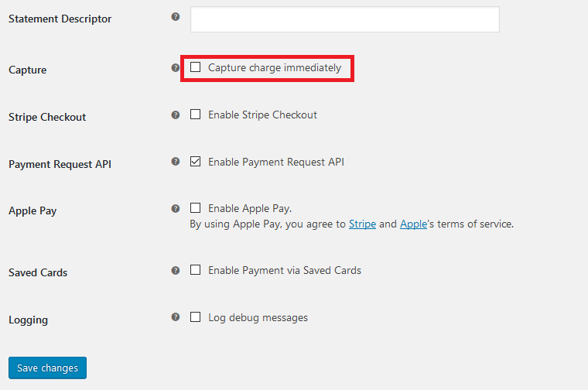The width and height of the screenshot is (588, 390).
Task: Click the Capture charge immediately label
Action: (x=275, y=68)
